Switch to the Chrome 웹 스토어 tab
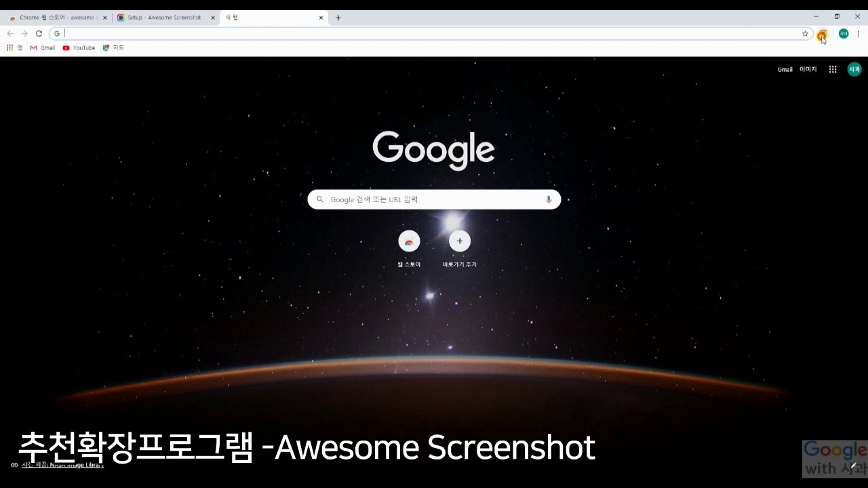The image size is (868, 488). coord(58,18)
